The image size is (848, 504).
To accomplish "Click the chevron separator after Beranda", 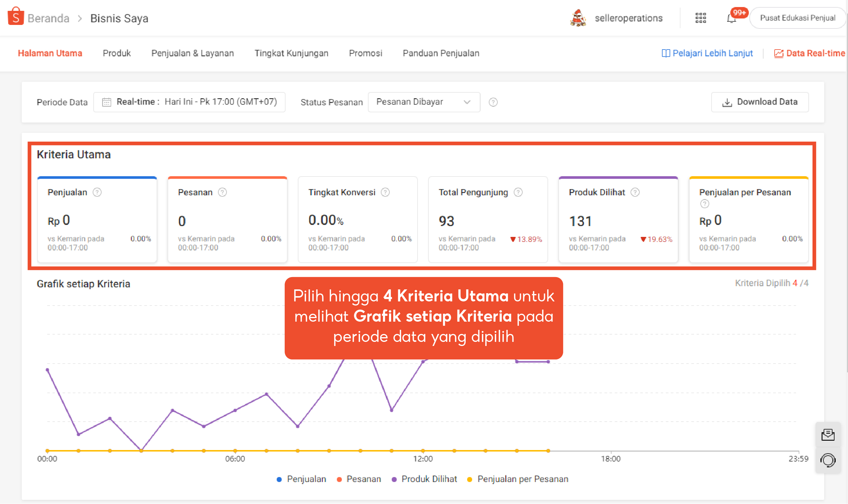I will (80, 18).
